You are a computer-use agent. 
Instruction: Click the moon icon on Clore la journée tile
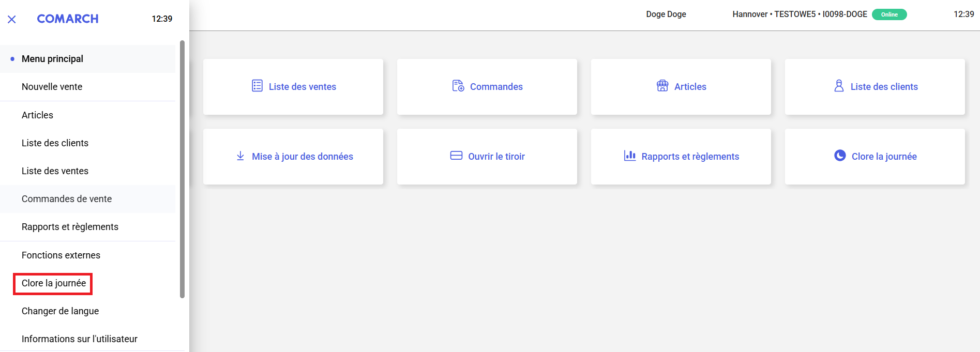click(x=840, y=156)
